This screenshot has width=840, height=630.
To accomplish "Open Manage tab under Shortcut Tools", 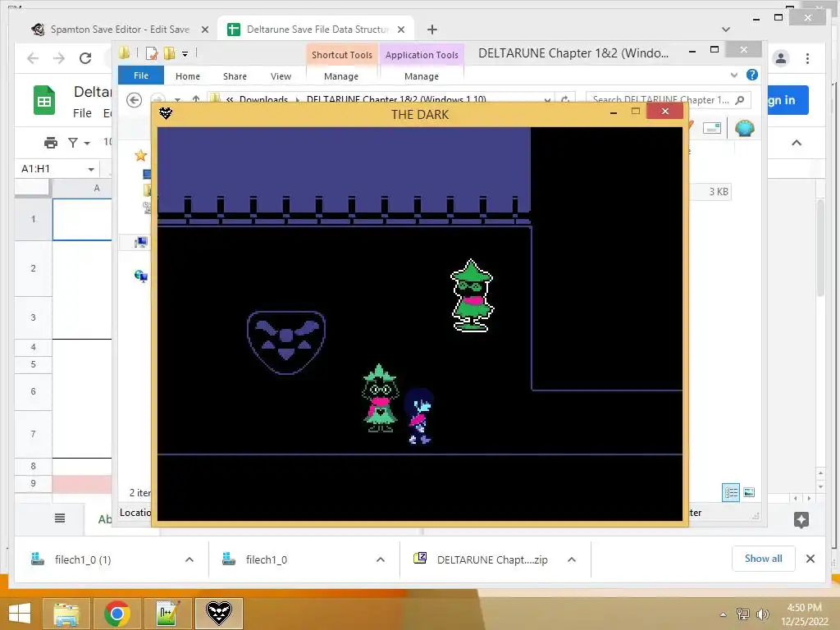I will (341, 76).
